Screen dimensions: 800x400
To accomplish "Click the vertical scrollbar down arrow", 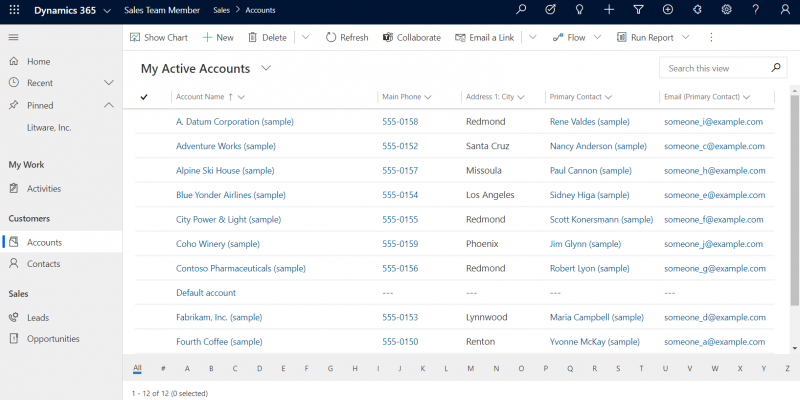I will tap(794, 348).
